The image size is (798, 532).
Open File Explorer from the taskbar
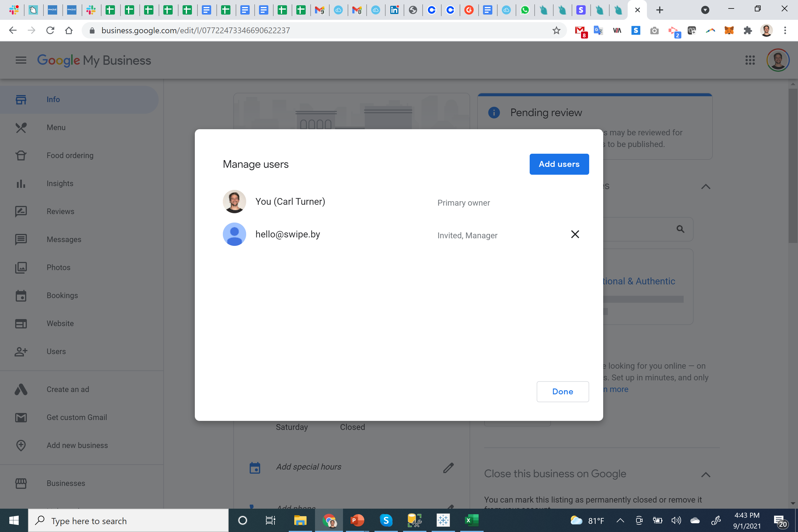(300, 520)
